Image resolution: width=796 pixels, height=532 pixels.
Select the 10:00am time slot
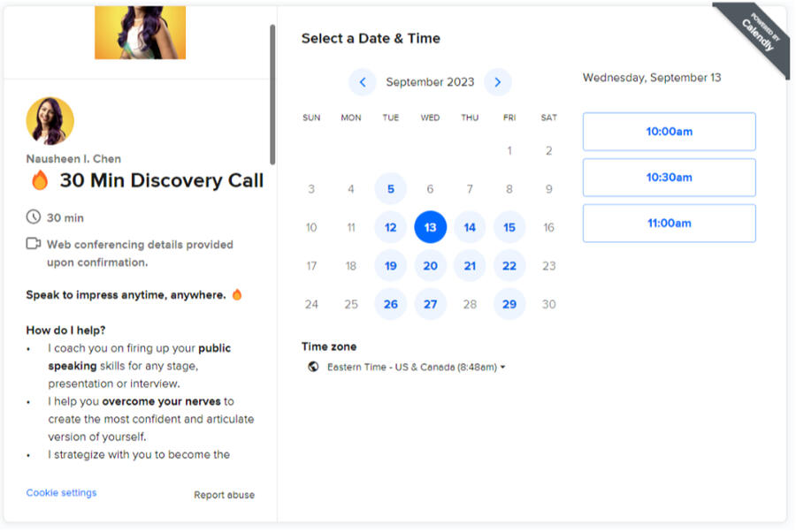[669, 132]
